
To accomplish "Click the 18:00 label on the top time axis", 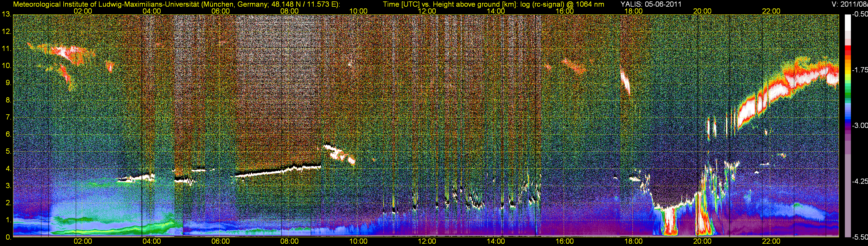I will (633, 11).
